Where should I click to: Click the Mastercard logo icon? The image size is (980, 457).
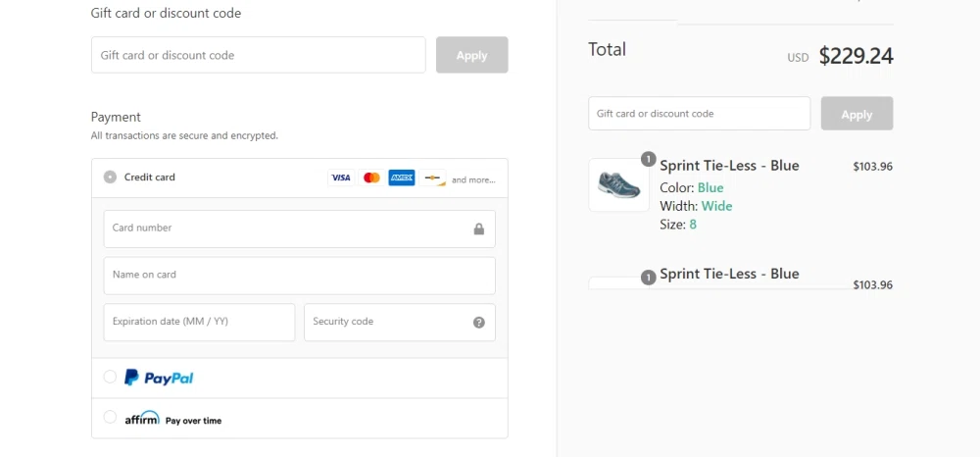(x=371, y=178)
